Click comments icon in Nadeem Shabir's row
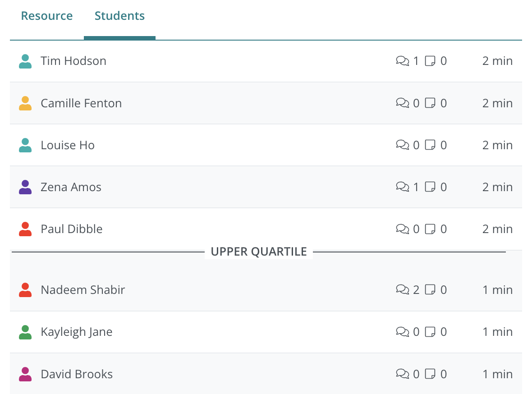532x394 pixels. [402, 289]
